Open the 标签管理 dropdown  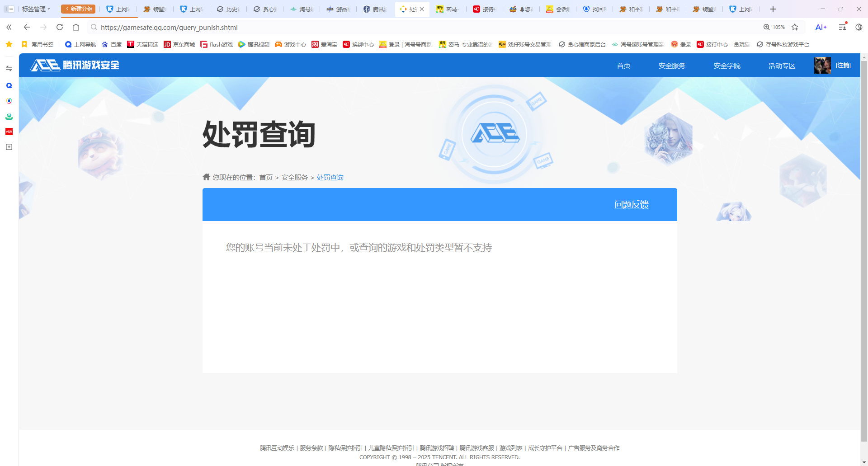[36, 9]
